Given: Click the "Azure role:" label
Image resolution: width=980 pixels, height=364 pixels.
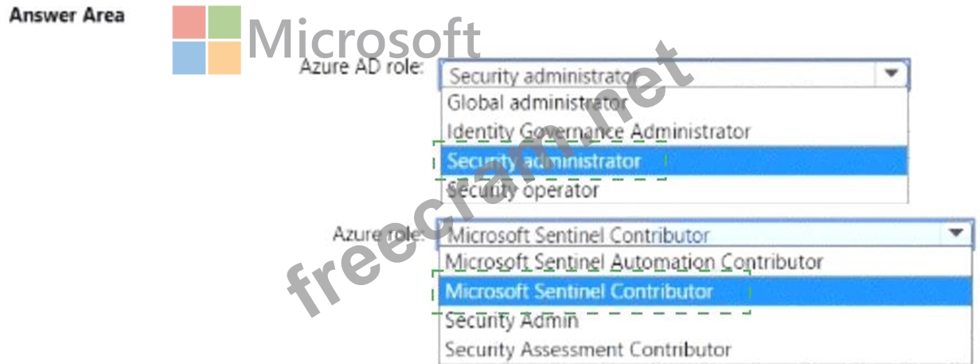Looking at the screenshot, I should pos(377,233).
